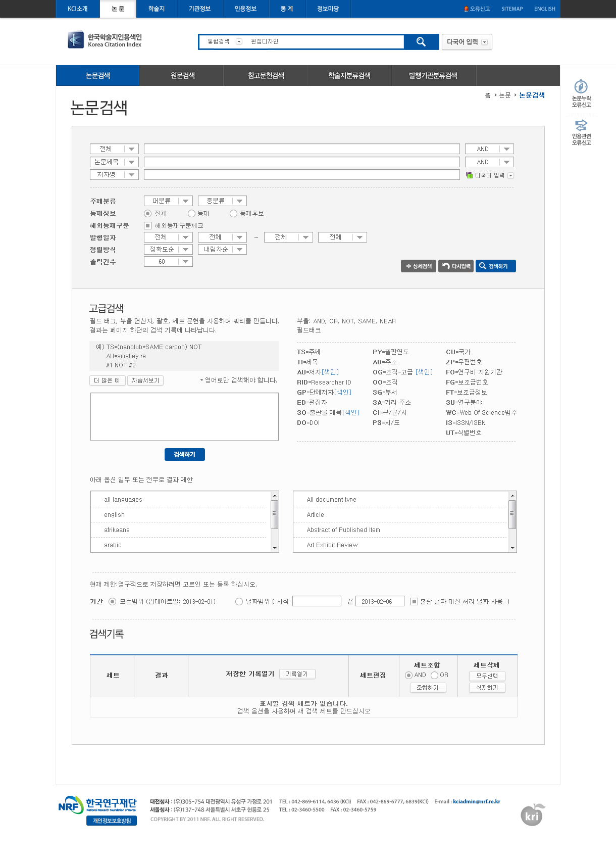Open the 출력건수 60 dropdown
Screen dimensions: 616x864
[168, 262]
